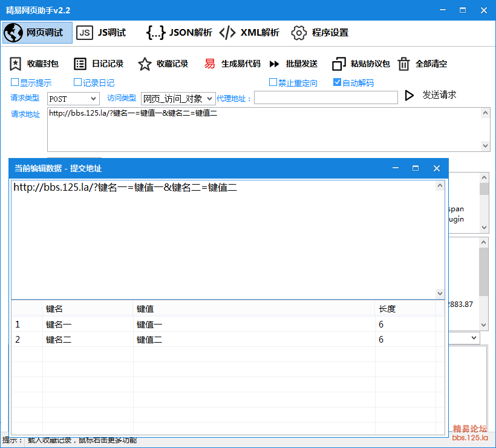
Task: Click the 发送请求 play arrow icon
Action: pos(410,95)
